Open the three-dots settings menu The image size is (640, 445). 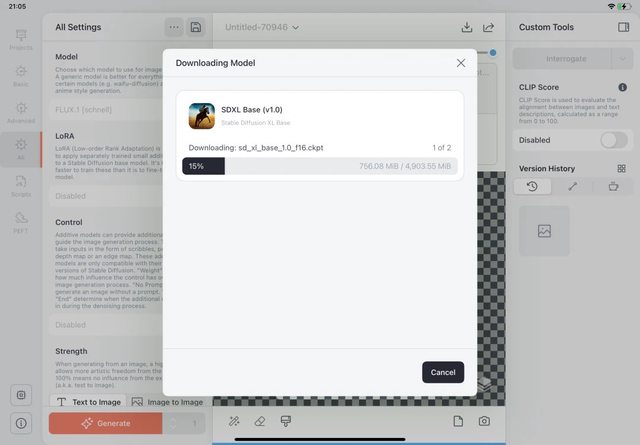coord(174,27)
